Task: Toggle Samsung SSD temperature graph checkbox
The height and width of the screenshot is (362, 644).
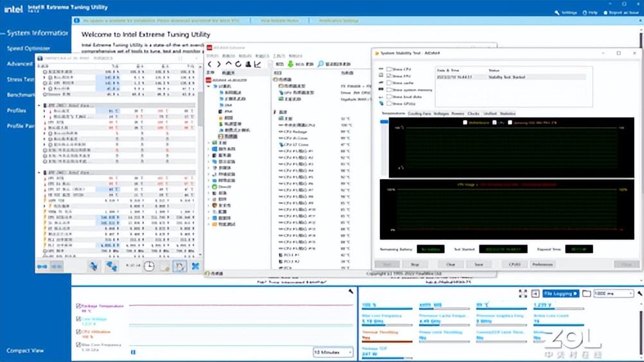Action: [510, 123]
